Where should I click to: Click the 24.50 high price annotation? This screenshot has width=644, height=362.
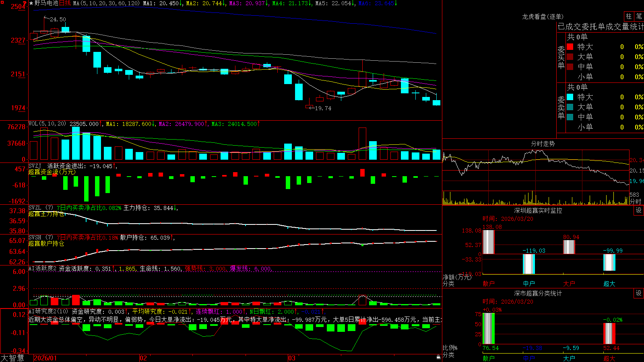pyautogui.click(x=58, y=19)
